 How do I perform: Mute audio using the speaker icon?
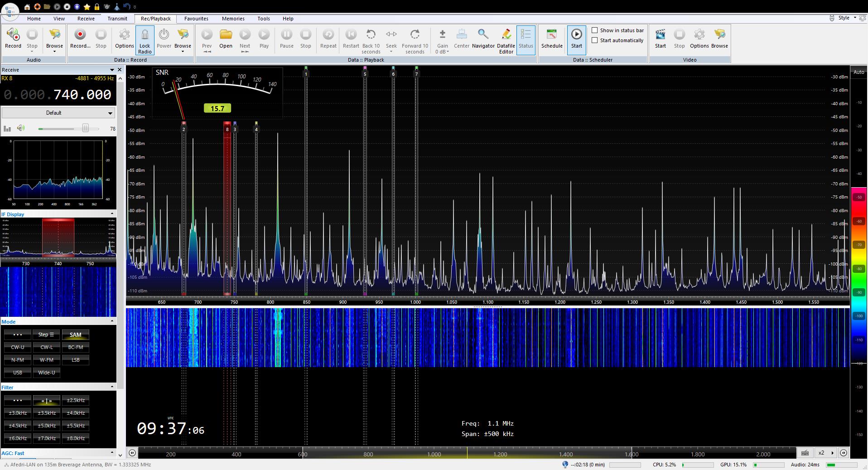pyautogui.click(x=21, y=128)
